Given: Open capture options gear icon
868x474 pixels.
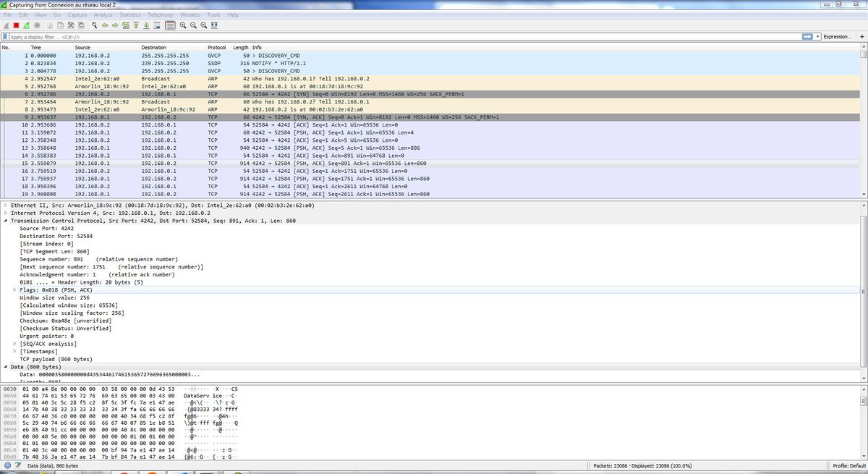Looking at the screenshot, I should click(38, 25).
